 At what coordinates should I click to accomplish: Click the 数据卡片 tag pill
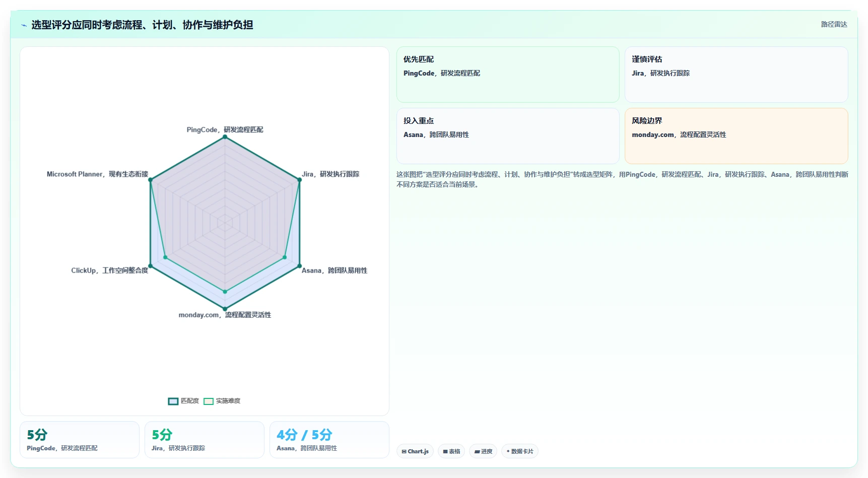click(x=520, y=451)
